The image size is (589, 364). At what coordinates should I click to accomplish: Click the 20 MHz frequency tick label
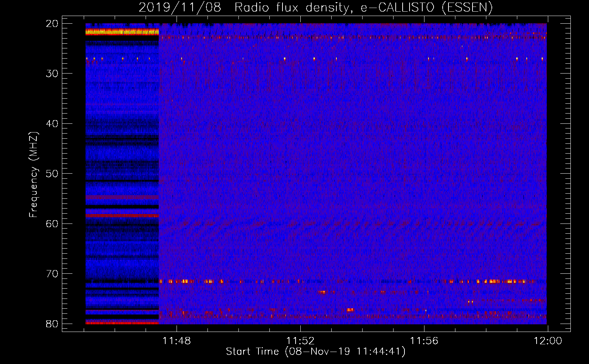pyautogui.click(x=52, y=24)
